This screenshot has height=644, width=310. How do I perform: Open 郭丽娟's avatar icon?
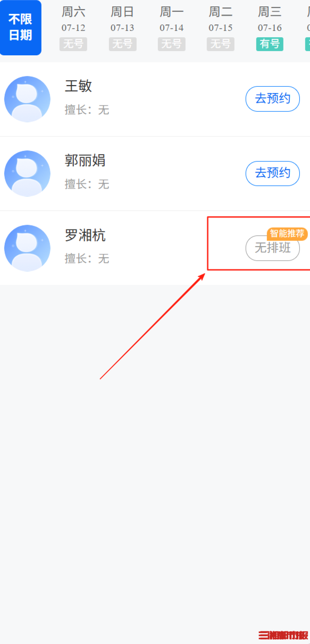[27, 174]
